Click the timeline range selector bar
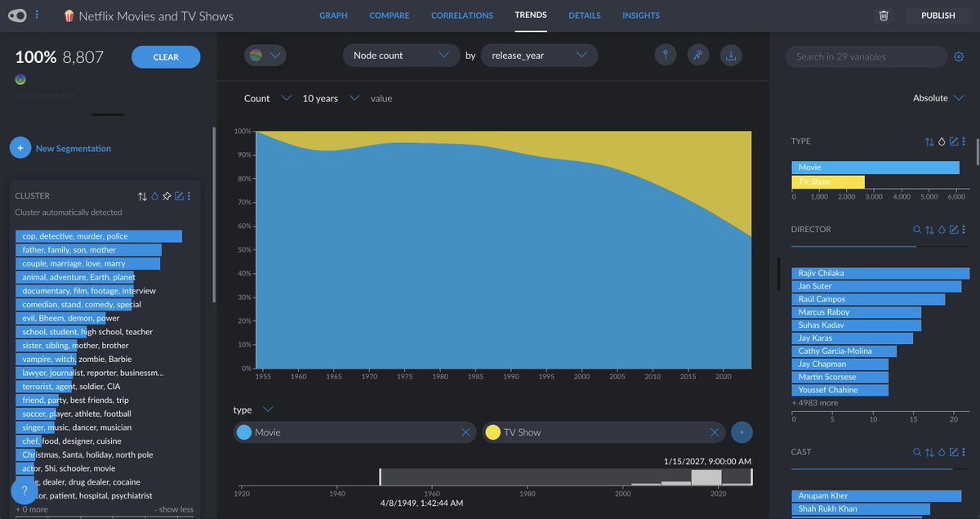Viewport: 980px width, 519px height. [x=566, y=477]
